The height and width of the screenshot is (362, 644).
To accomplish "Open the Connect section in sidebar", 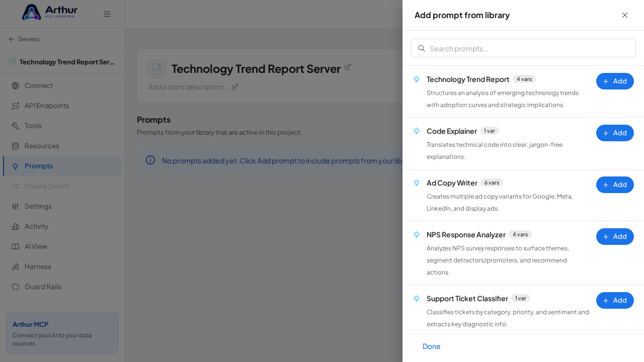I will [62, 85].
